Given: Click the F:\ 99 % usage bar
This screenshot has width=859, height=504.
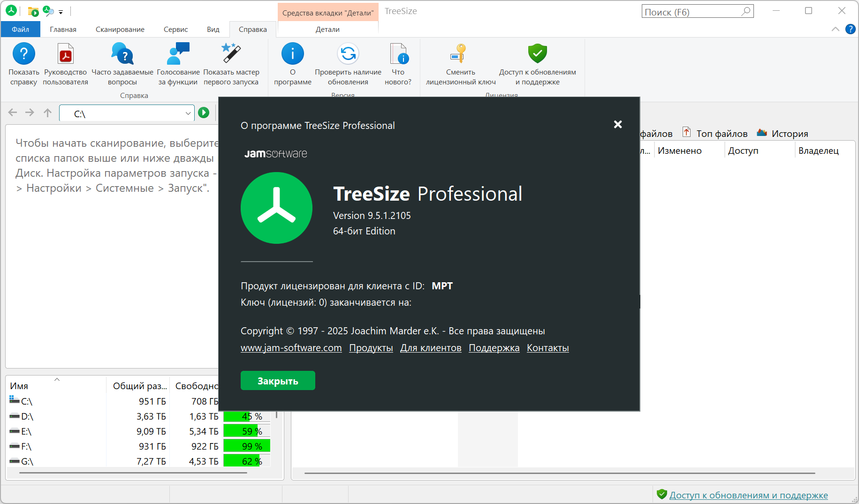Looking at the screenshot, I should 247,446.
